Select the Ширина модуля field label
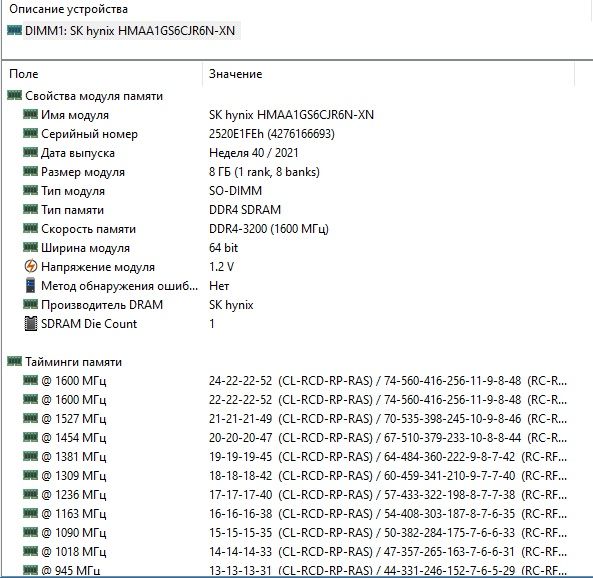This screenshot has height=578, width=593. pos(85,248)
